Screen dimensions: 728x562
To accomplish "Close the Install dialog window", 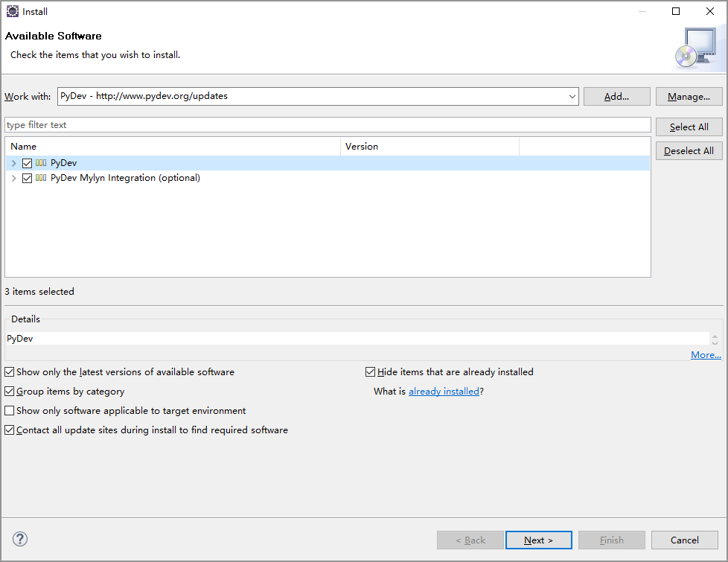I will 710,11.
